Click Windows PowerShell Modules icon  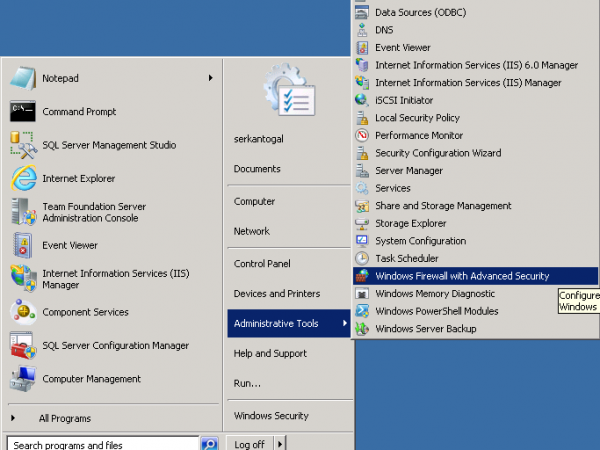tap(362, 311)
